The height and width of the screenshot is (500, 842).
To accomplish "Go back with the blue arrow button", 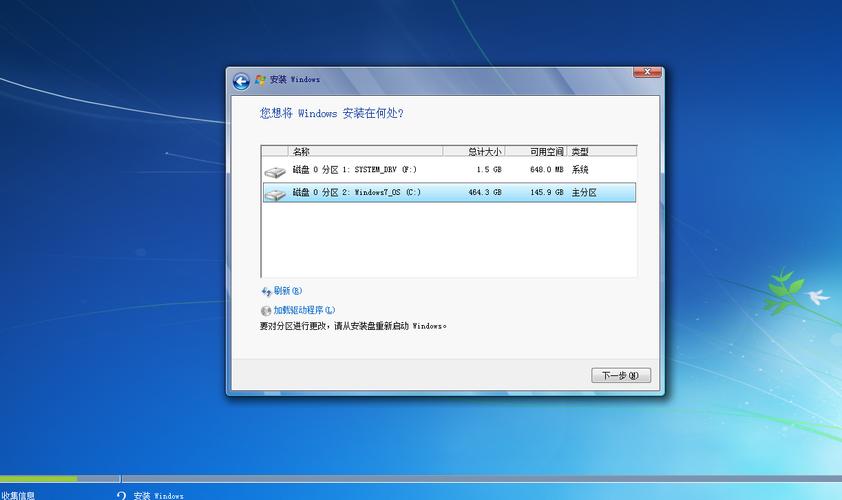I will pyautogui.click(x=241, y=81).
